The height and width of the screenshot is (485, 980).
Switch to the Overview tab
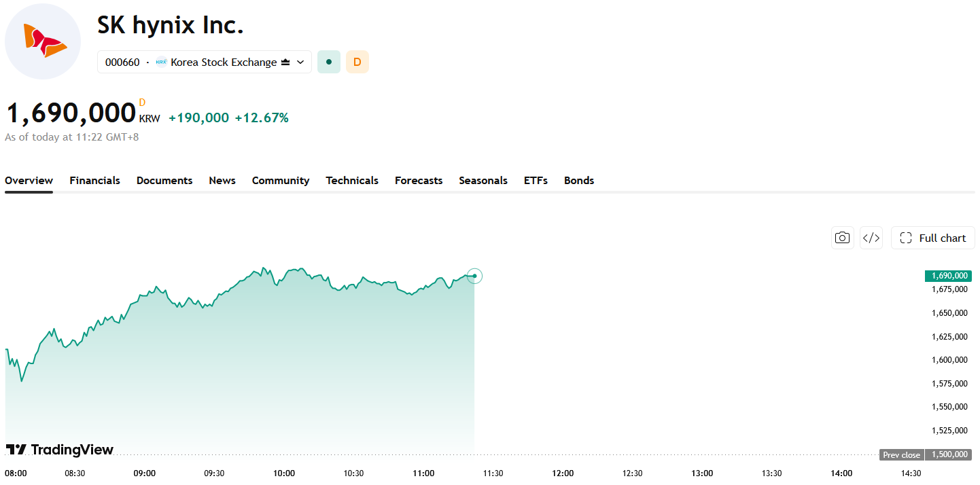[x=29, y=181]
